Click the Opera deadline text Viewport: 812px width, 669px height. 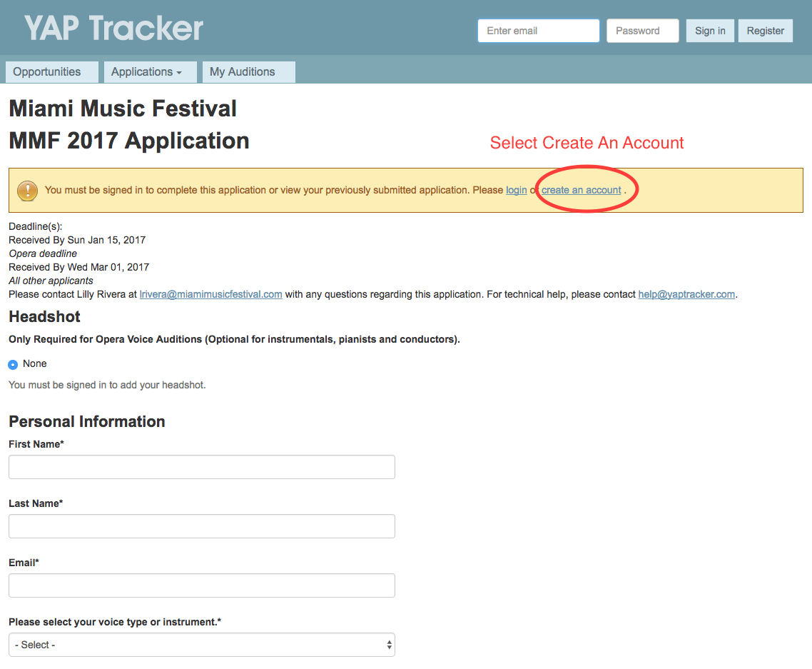tap(43, 253)
